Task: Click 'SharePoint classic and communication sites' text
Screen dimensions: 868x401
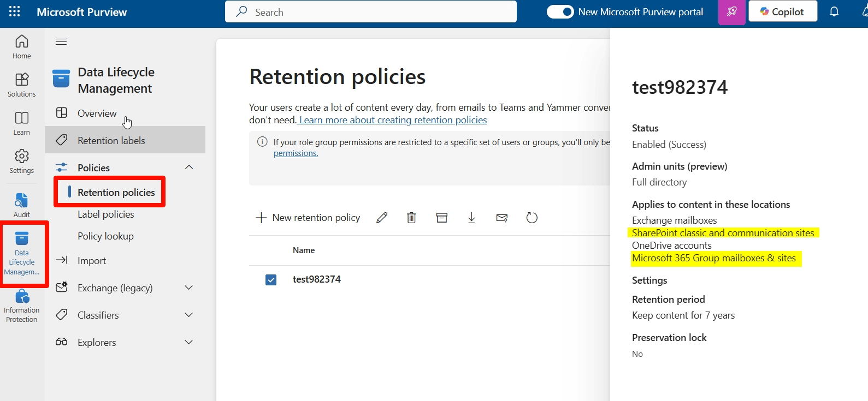Action: (723, 232)
